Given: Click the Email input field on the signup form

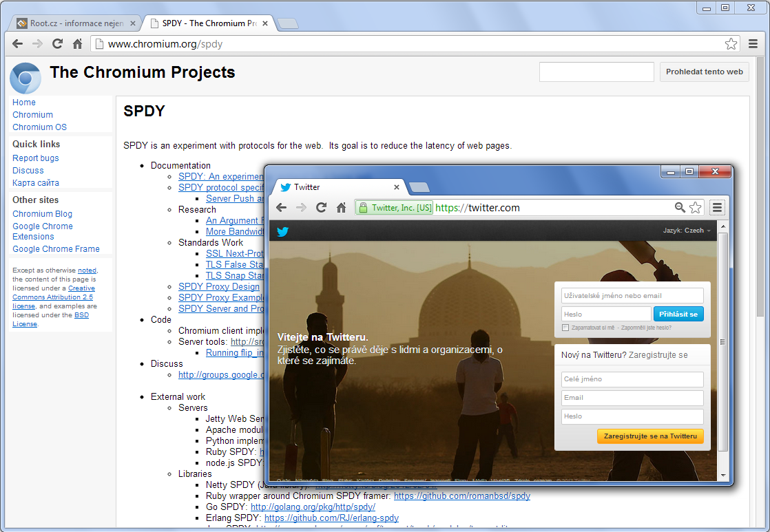Looking at the screenshot, I should click(x=632, y=398).
